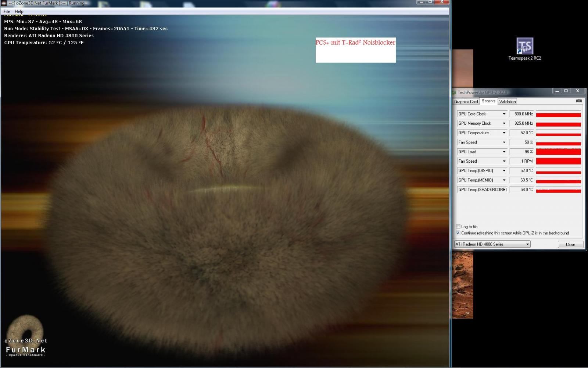Screen dimensions: 588x368
Task: Minimize the TechPowerUp GPU-Z window
Action: point(557,91)
